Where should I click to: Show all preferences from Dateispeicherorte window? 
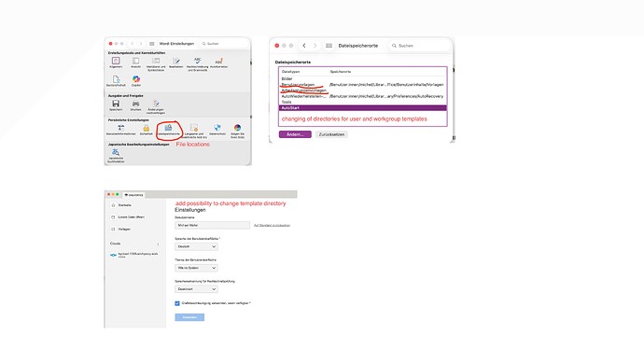pos(329,46)
